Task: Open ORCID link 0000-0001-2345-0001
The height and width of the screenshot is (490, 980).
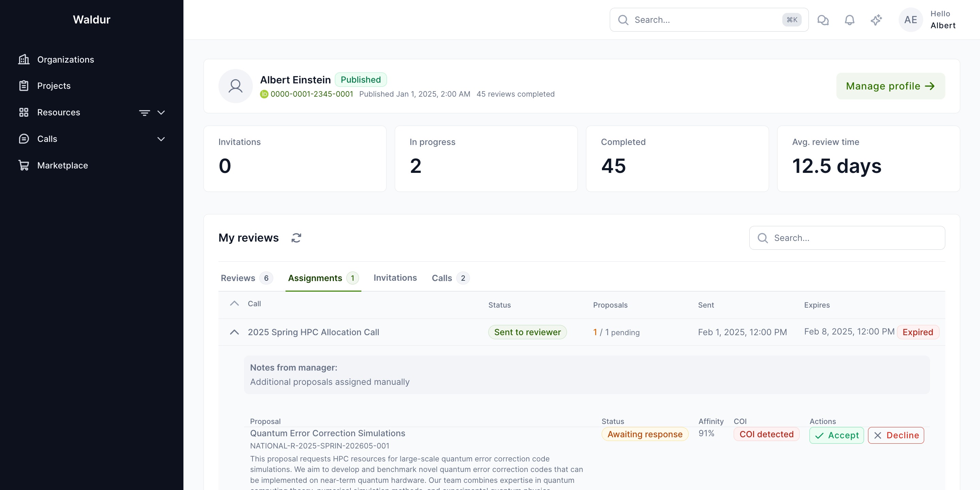Action: tap(312, 94)
